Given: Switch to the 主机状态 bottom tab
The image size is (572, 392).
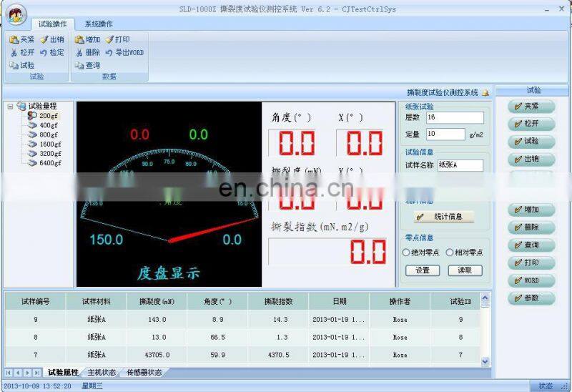Looking at the screenshot, I should tap(102, 372).
